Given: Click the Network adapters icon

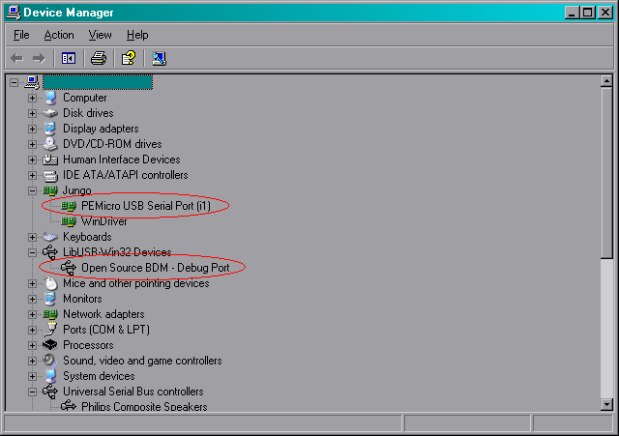Looking at the screenshot, I should pyautogui.click(x=50, y=314).
